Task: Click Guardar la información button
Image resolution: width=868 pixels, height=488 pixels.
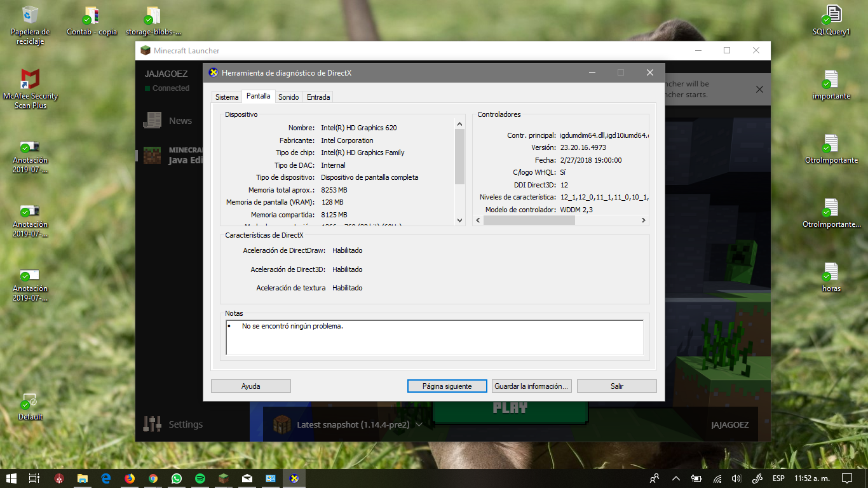Action: click(x=532, y=386)
